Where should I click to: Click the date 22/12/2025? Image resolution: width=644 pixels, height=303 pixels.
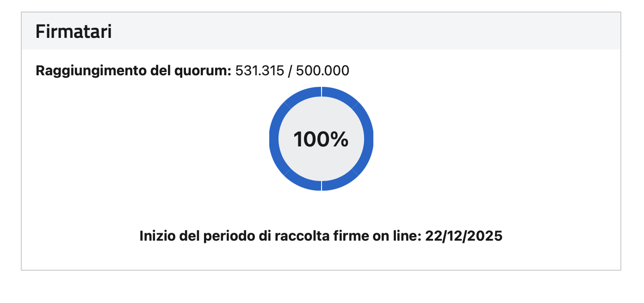point(464,236)
